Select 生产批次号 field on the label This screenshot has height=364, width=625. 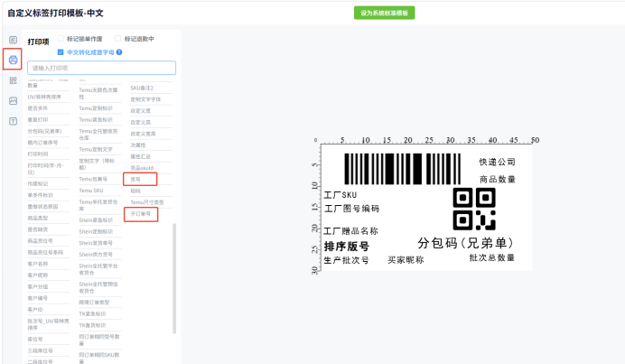pyautogui.click(x=346, y=260)
